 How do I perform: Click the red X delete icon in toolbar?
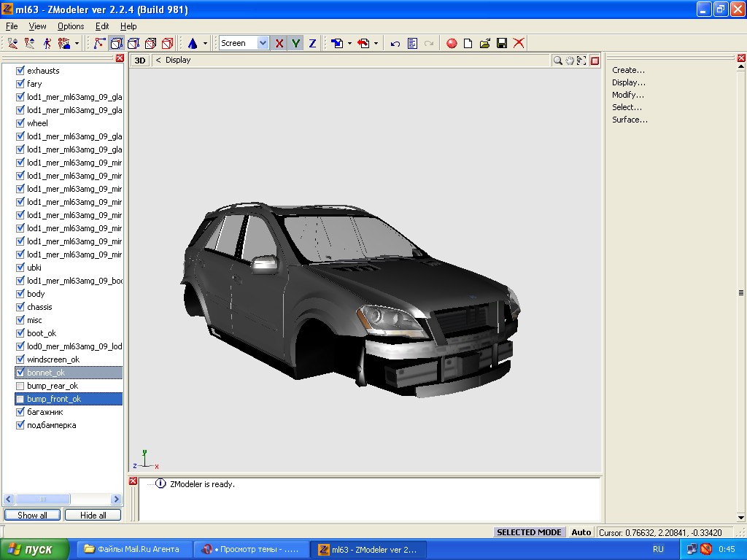pyautogui.click(x=519, y=43)
